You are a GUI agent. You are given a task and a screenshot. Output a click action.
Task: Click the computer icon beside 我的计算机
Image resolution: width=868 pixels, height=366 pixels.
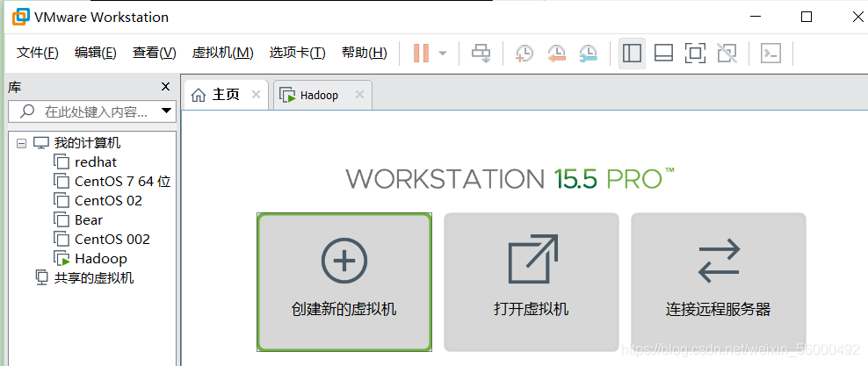pos(41,143)
